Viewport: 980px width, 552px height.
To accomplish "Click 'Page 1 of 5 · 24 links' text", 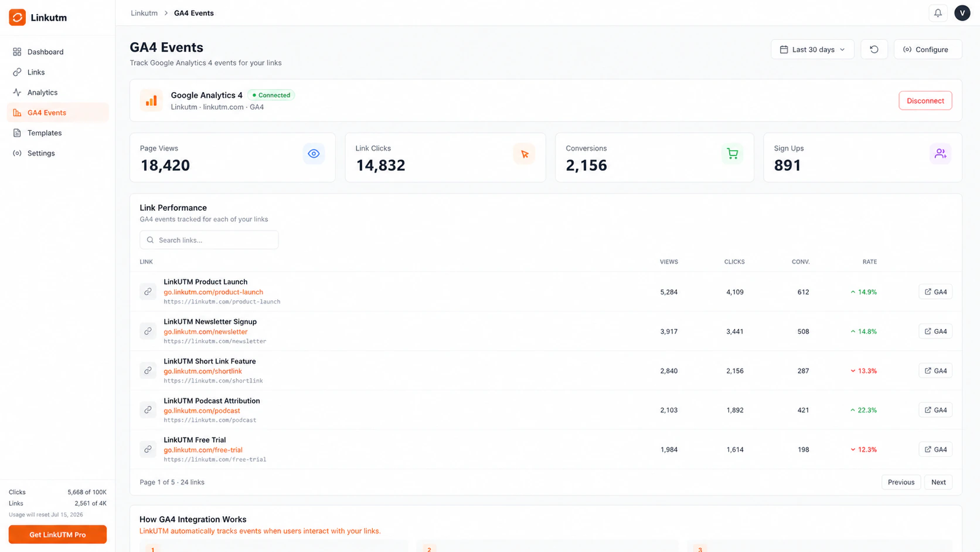I will [172, 482].
